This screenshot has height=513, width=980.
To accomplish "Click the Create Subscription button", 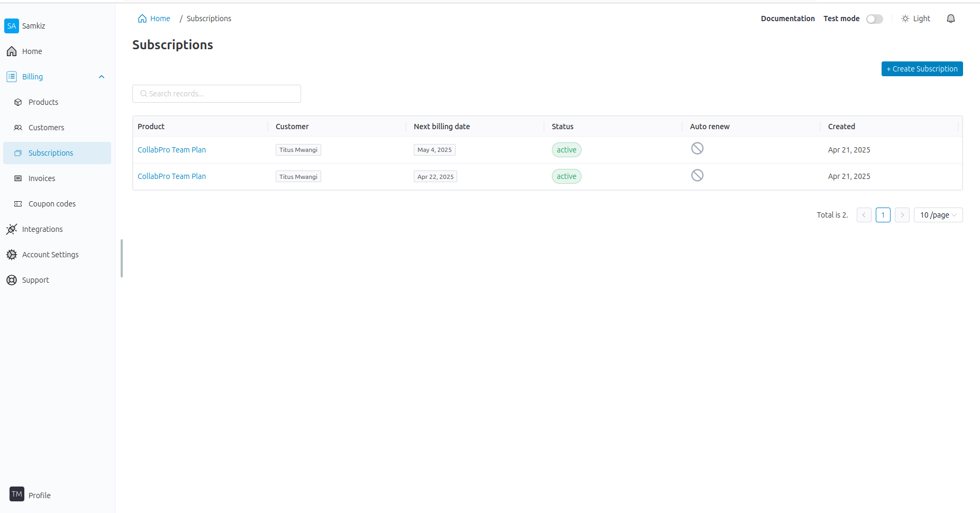I will [922, 69].
